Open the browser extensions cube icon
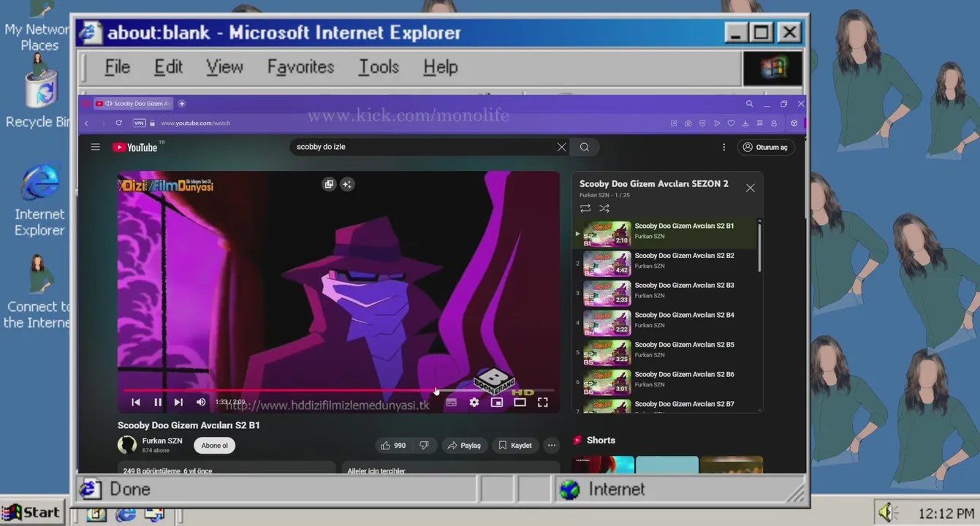 (794, 123)
